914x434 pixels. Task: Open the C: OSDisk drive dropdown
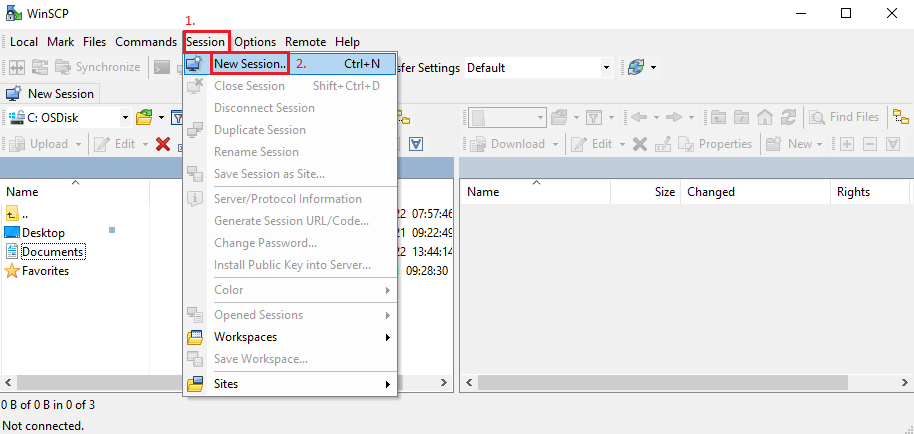click(x=125, y=118)
